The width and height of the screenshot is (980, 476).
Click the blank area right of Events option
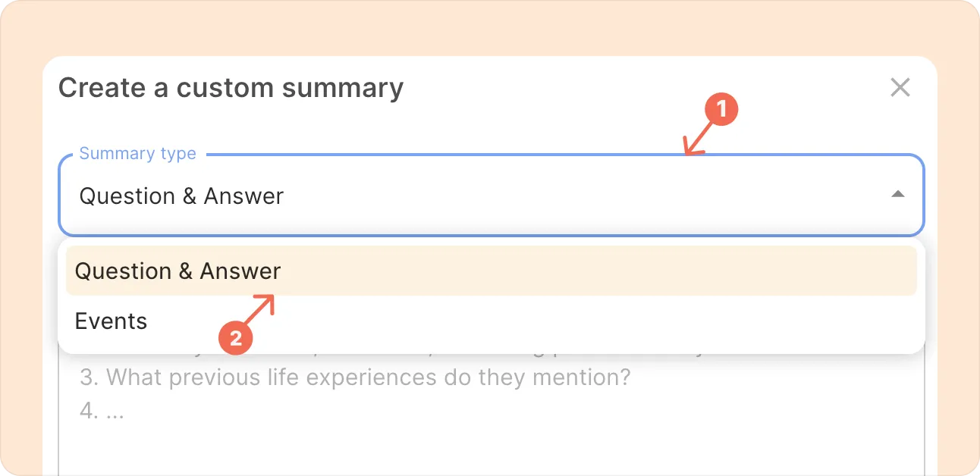[x=531, y=321]
